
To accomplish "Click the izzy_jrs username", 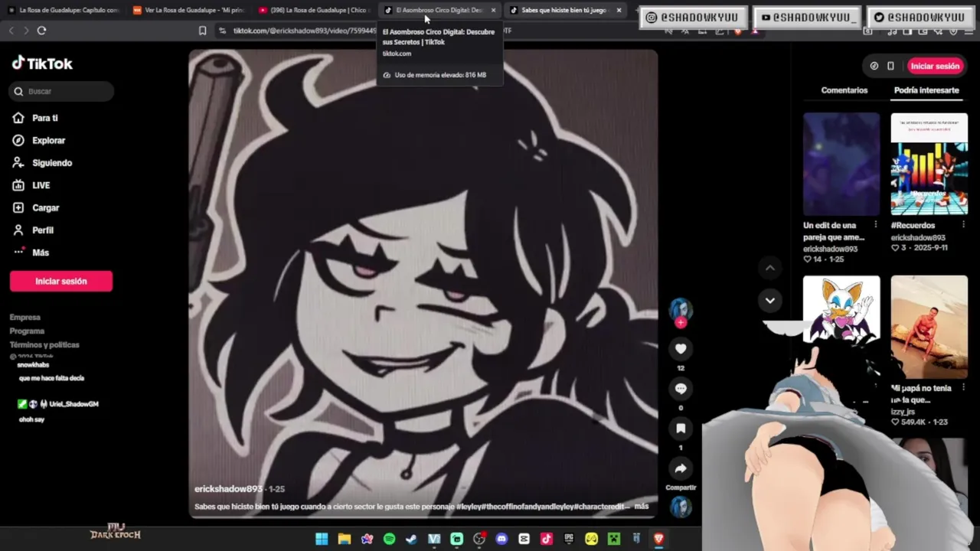I will (903, 412).
